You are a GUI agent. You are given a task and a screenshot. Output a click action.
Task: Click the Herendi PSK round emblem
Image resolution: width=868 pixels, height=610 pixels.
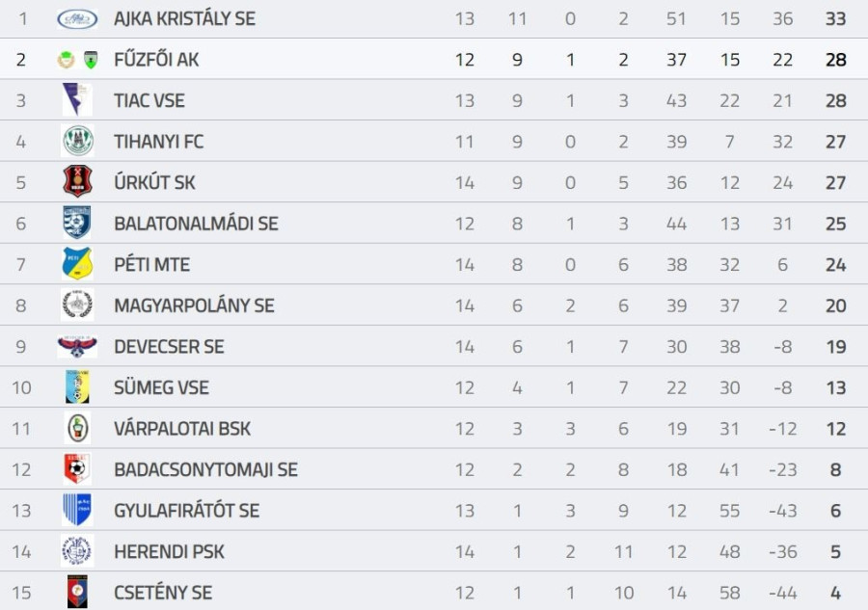point(77,551)
